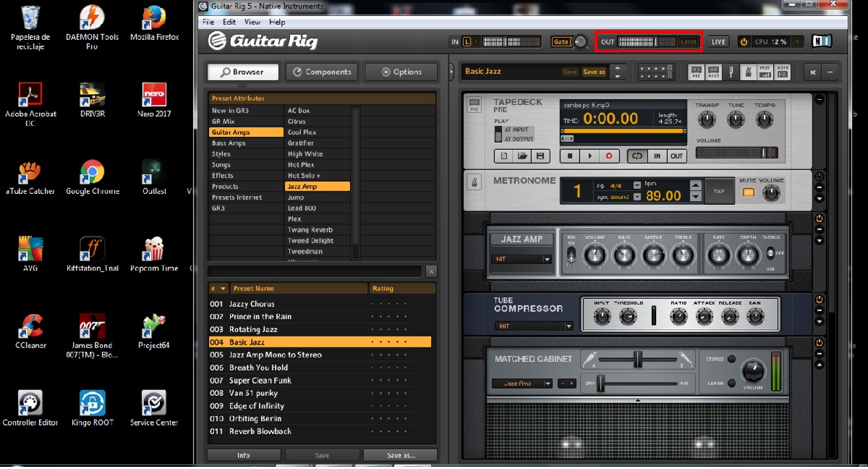Screen dimensions: 868x469
Task: Click the open file folder icon in Tapedeck
Action: pos(522,156)
